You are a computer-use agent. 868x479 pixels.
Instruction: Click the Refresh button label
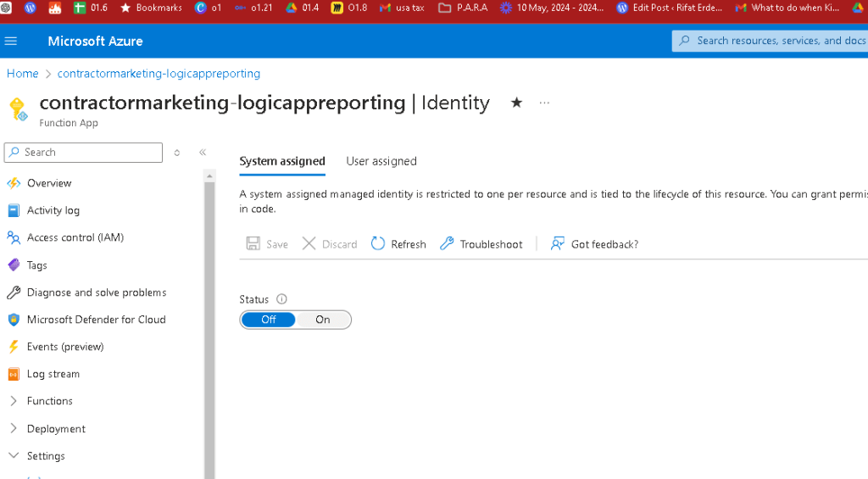point(409,244)
